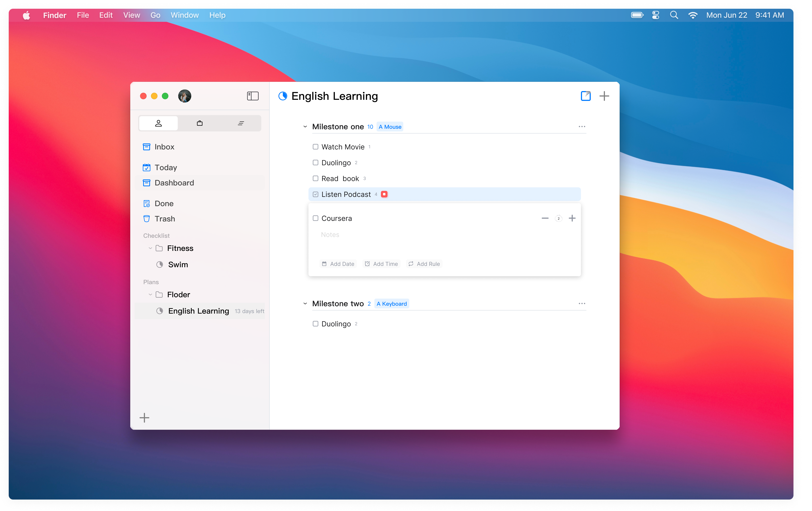812x511 pixels.
Task: Open the Edit menu
Action: [x=106, y=15]
